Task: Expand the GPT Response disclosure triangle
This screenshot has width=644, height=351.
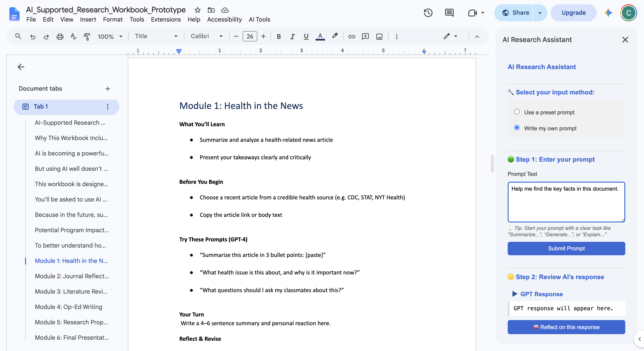Action: tap(515, 294)
